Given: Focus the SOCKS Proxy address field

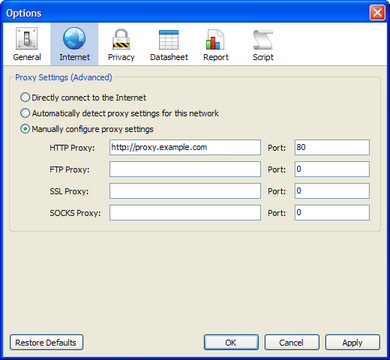Looking at the screenshot, I should [x=185, y=213].
